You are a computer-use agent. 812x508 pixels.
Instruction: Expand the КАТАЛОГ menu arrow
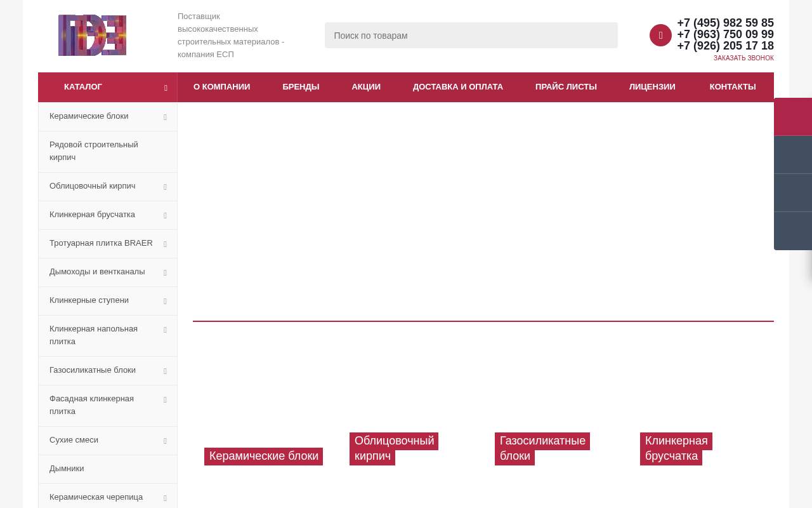click(166, 88)
